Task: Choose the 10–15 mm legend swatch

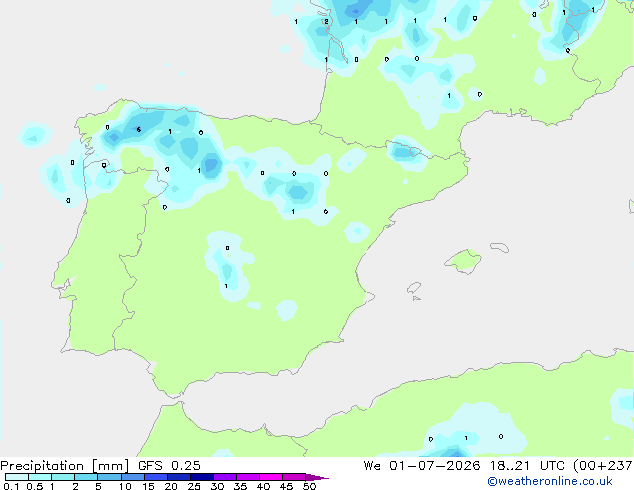Action: click(132, 477)
